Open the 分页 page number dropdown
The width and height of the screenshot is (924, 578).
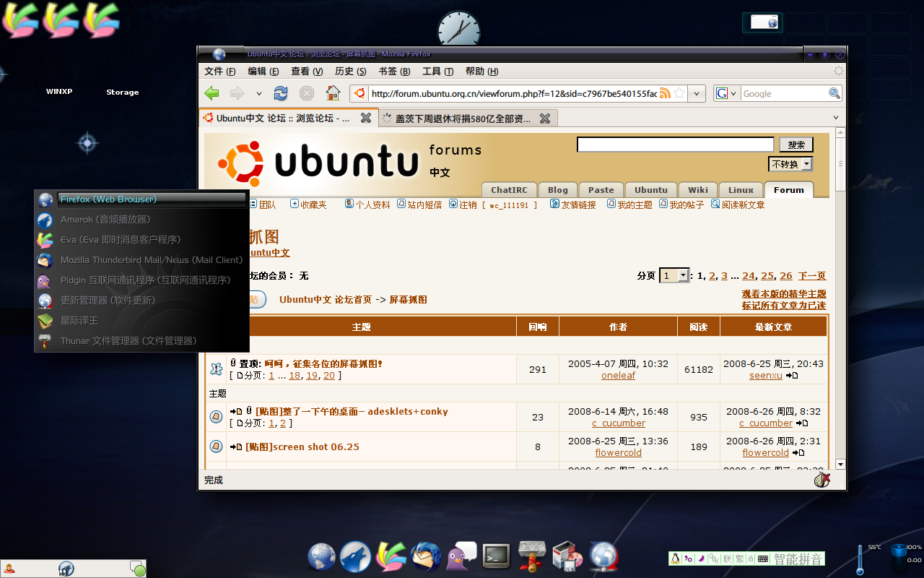[x=674, y=275]
